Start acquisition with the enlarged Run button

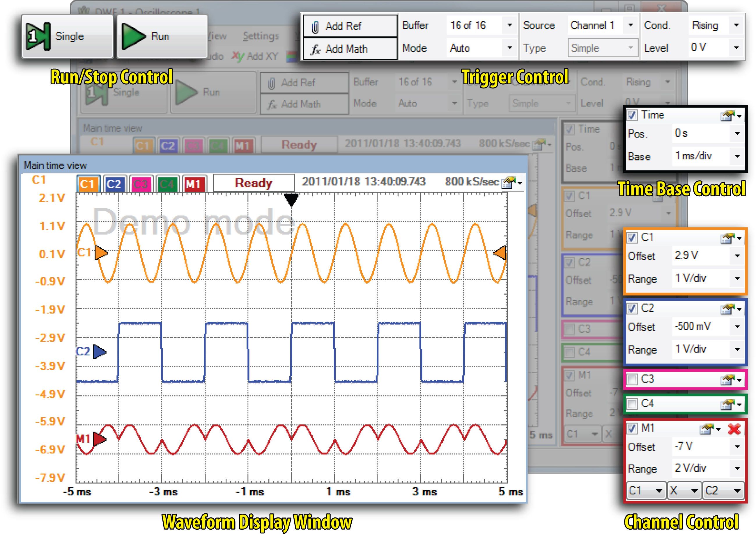(x=162, y=36)
